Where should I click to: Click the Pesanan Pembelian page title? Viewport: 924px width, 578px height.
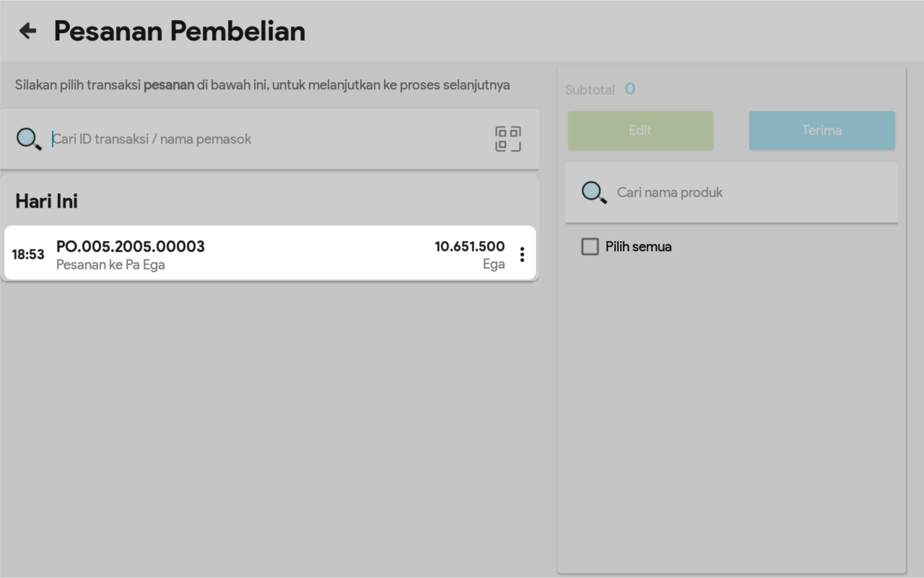tap(179, 31)
